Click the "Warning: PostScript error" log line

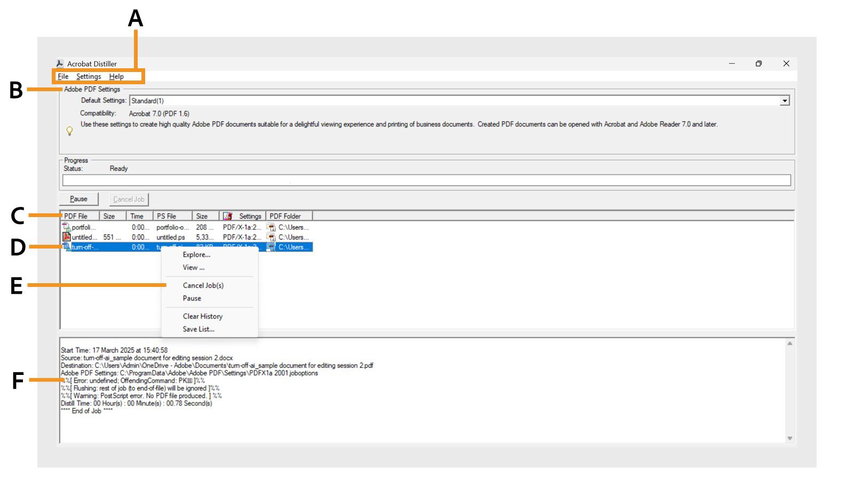point(141,396)
